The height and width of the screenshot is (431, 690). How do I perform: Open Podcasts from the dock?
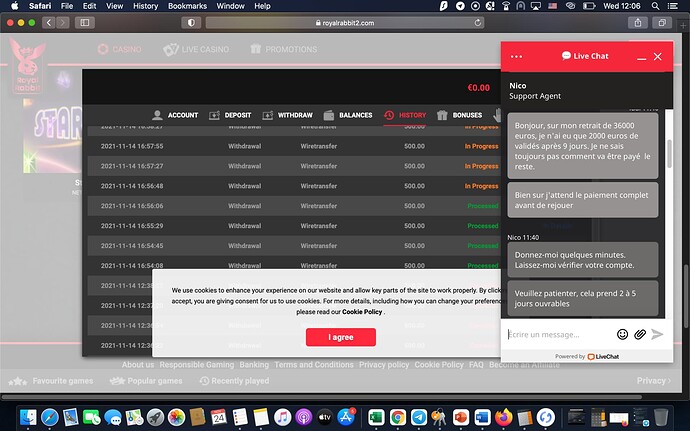pos(303,417)
